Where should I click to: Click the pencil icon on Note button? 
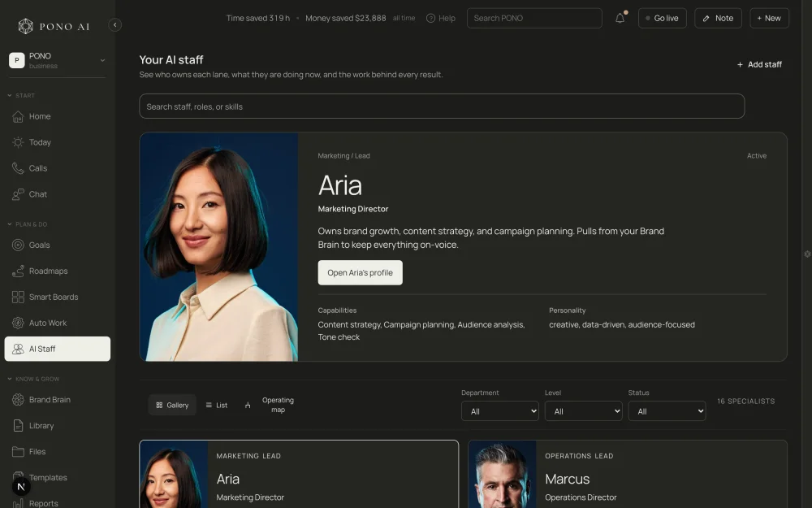click(x=706, y=18)
